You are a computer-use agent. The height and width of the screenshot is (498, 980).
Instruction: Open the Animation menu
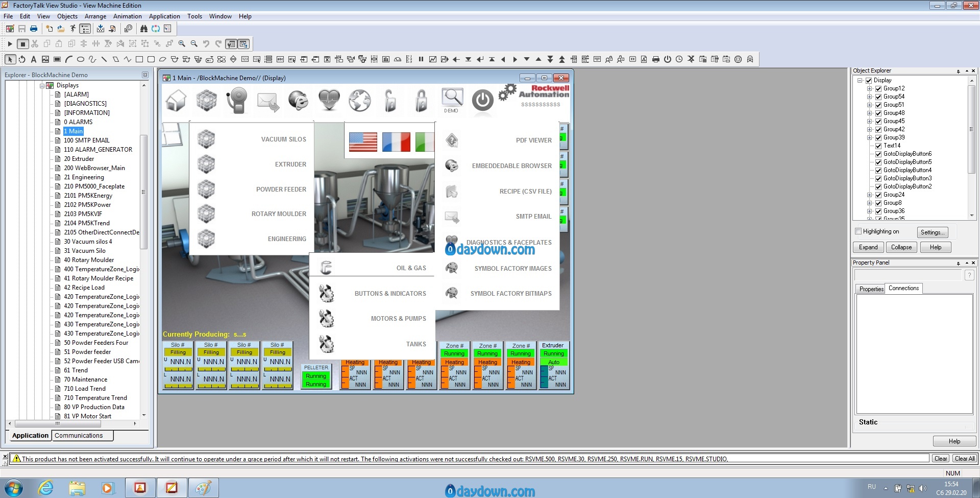[128, 16]
